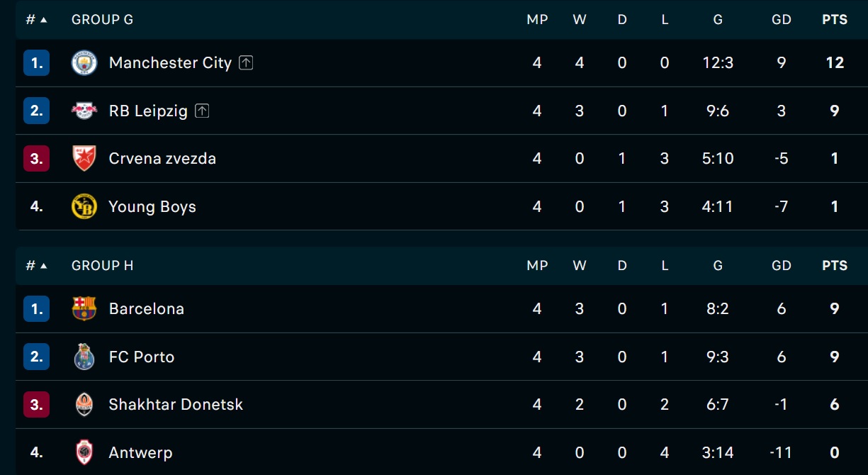Screen dimensions: 868x475
Task: Click the Shakhtar Donetsk crest icon
Action: [84, 404]
